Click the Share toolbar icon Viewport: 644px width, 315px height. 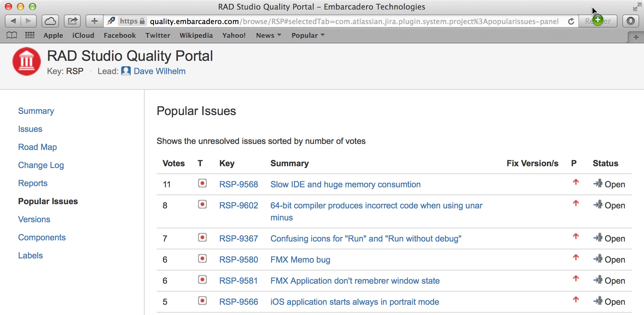[73, 21]
